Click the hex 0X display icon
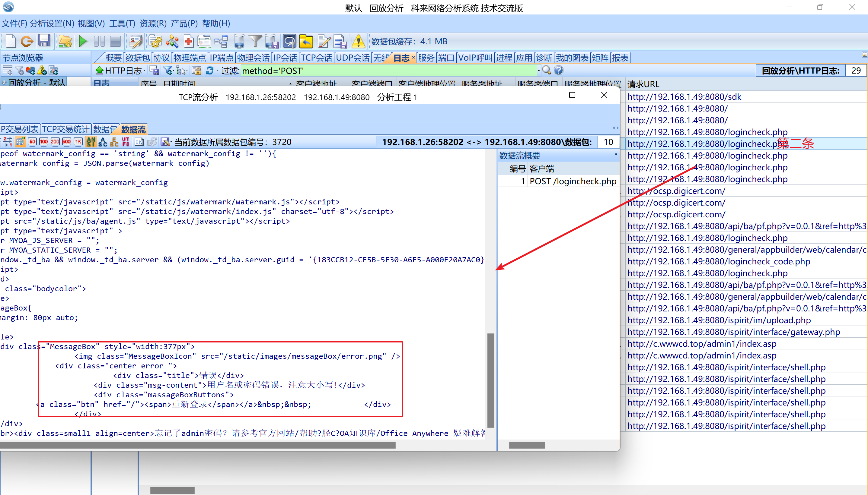The height and width of the screenshot is (495, 868). (139, 142)
